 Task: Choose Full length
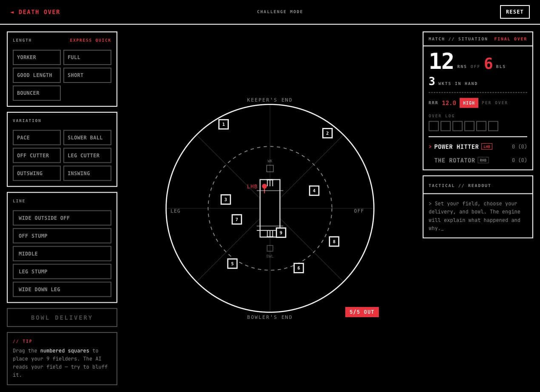pyautogui.click(x=87, y=57)
